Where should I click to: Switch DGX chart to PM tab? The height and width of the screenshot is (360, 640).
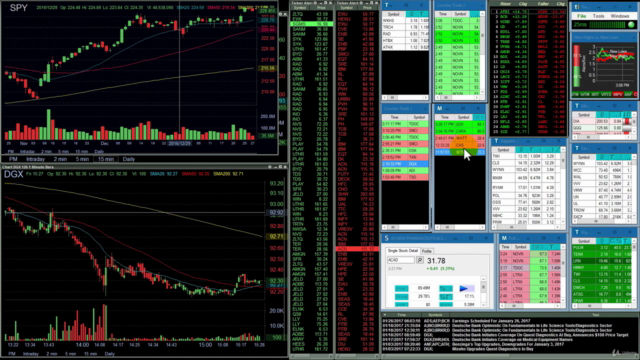click(x=12, y=354)
